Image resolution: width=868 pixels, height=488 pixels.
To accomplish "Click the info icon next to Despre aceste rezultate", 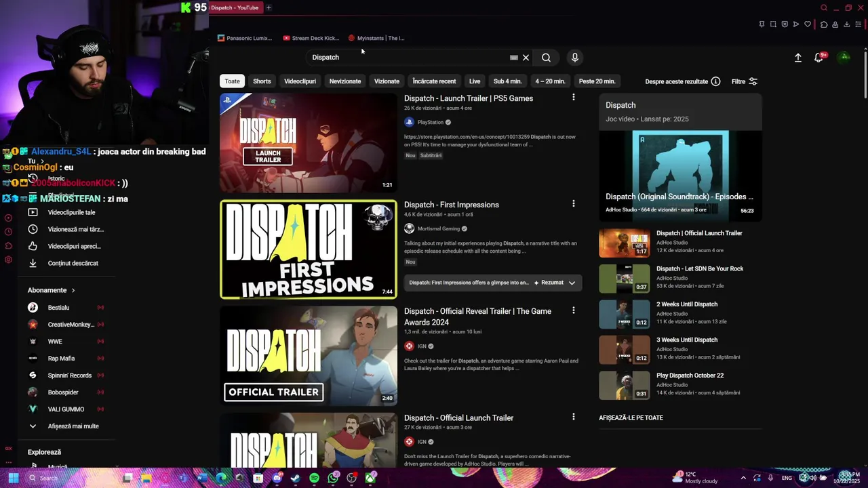I will click(715, 81).
